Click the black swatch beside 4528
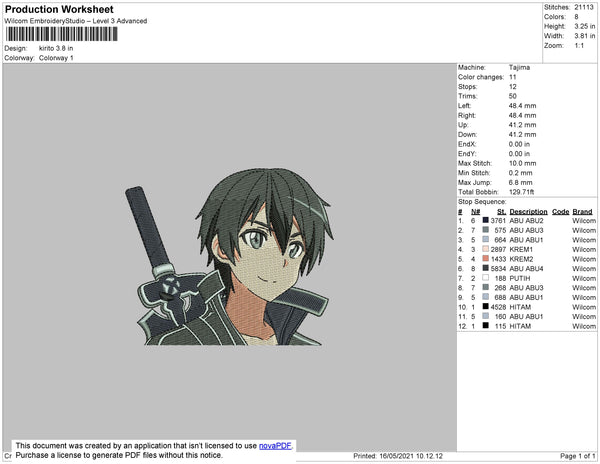Screen dimensions: 600x464 coord(485,306)
